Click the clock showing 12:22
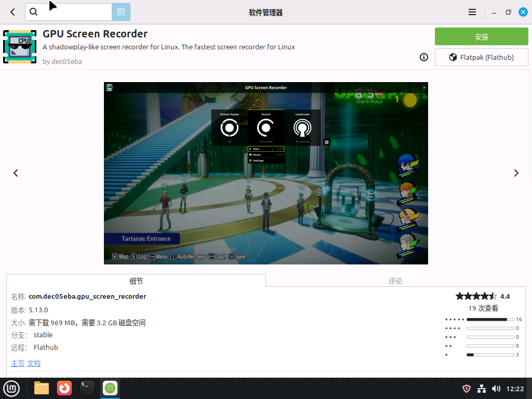This screenshot has height=399, width=532. coord(515,389)
